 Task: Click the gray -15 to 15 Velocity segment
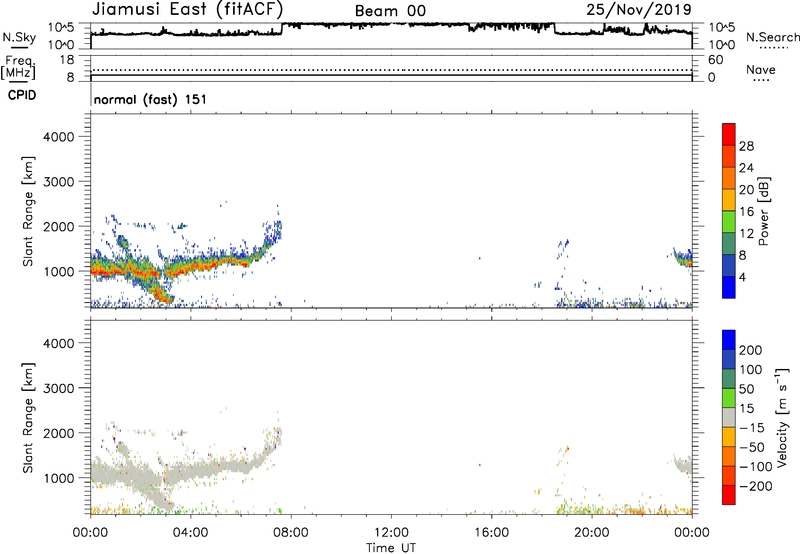pyautogui.click(x=729, y=417)
